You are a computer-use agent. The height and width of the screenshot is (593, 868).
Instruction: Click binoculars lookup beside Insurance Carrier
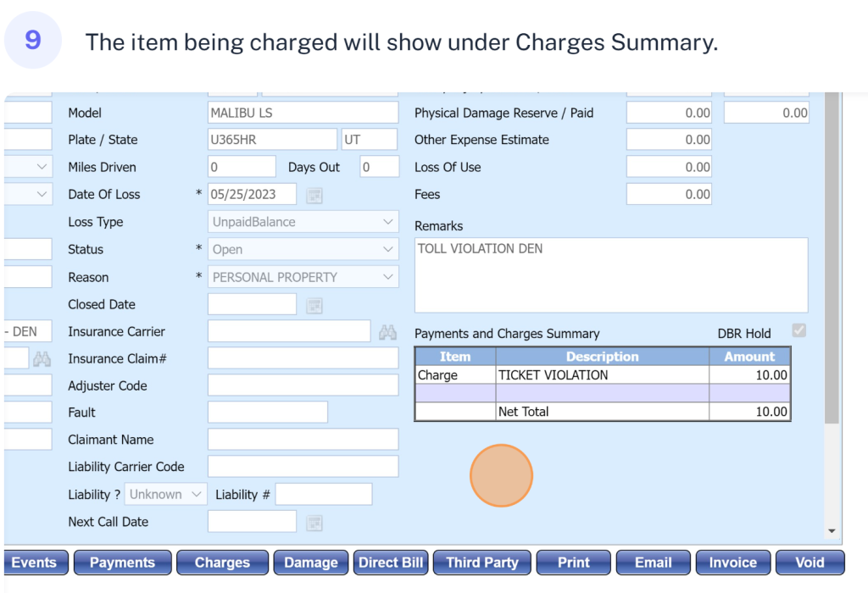[x=388, y=332]
